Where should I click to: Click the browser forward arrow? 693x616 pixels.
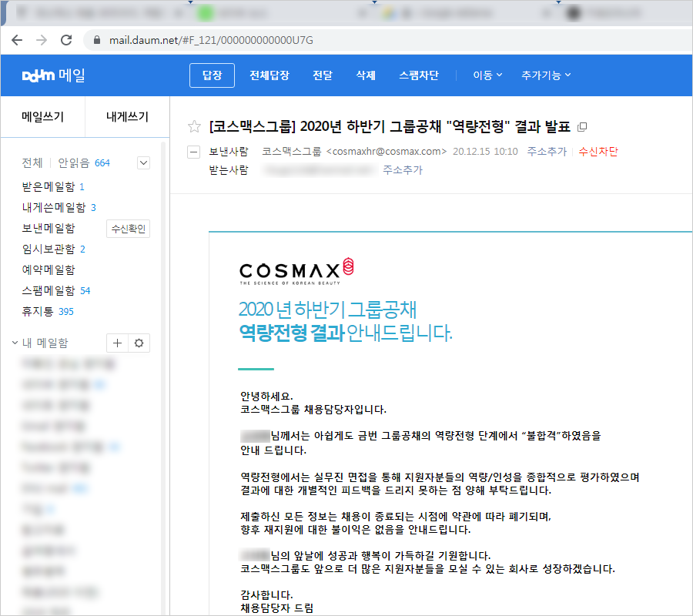[x=42, y=40]
